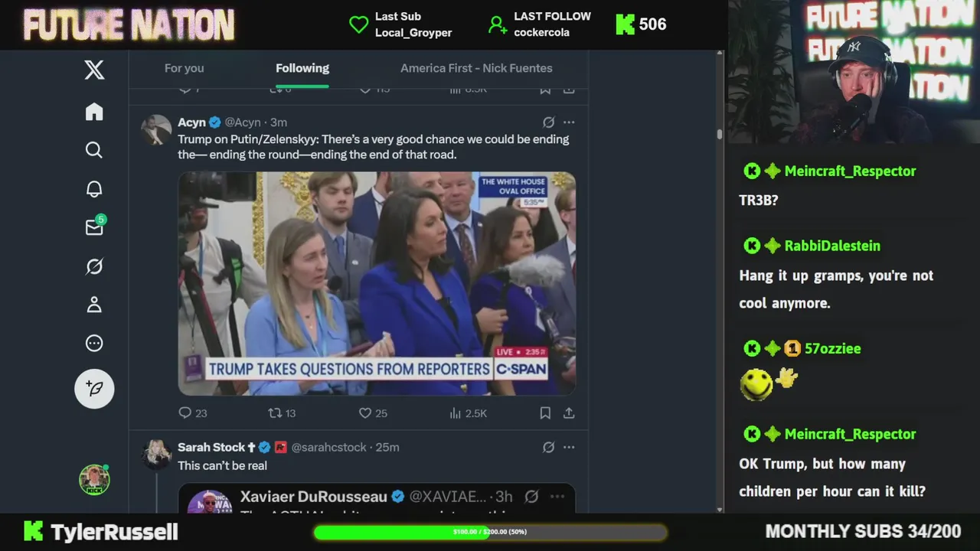Open Profile icon in sidebar

click(x=94, y=305)
